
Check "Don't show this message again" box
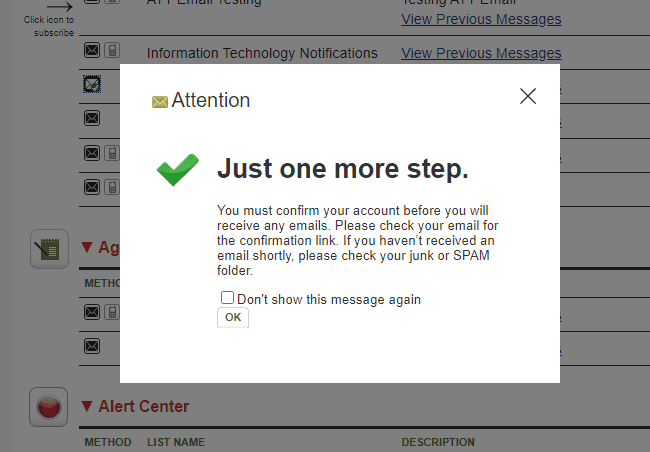228,298
